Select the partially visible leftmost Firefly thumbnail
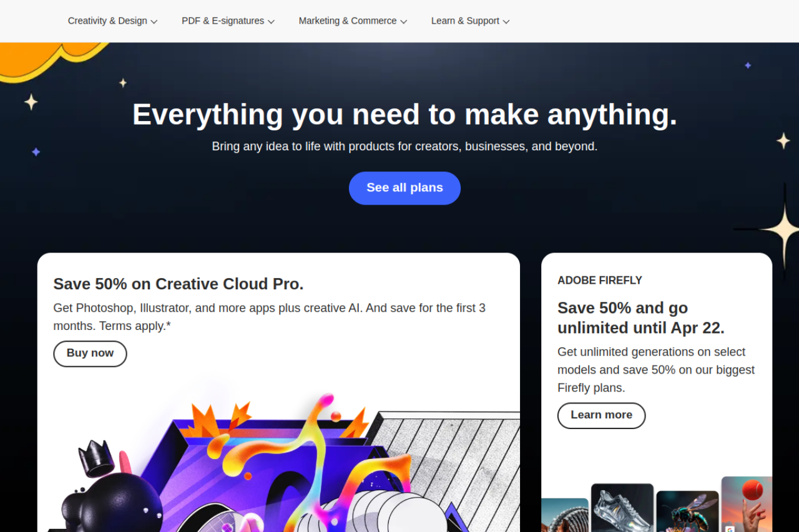 565,515
